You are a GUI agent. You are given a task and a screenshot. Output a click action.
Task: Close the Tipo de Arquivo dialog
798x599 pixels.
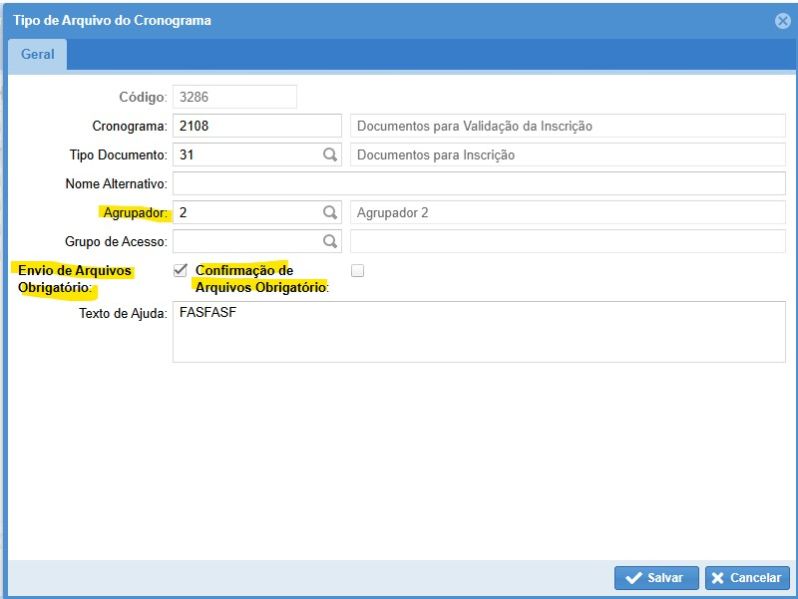(782, 20)
